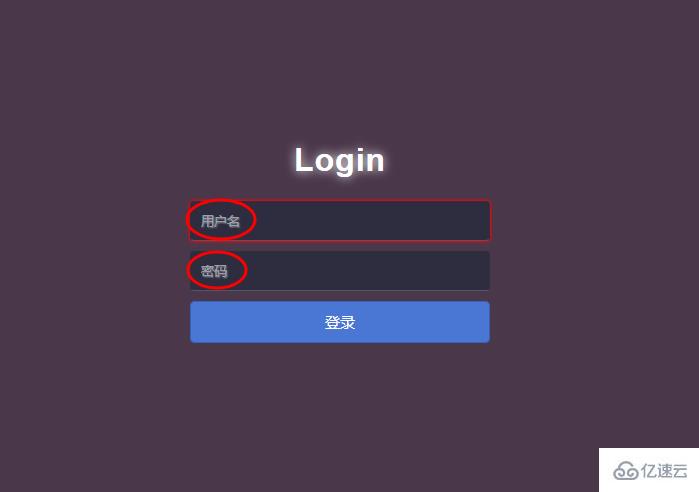
Task: Click the 亿速云 cloud logo icon
Action: click(625, 471)
